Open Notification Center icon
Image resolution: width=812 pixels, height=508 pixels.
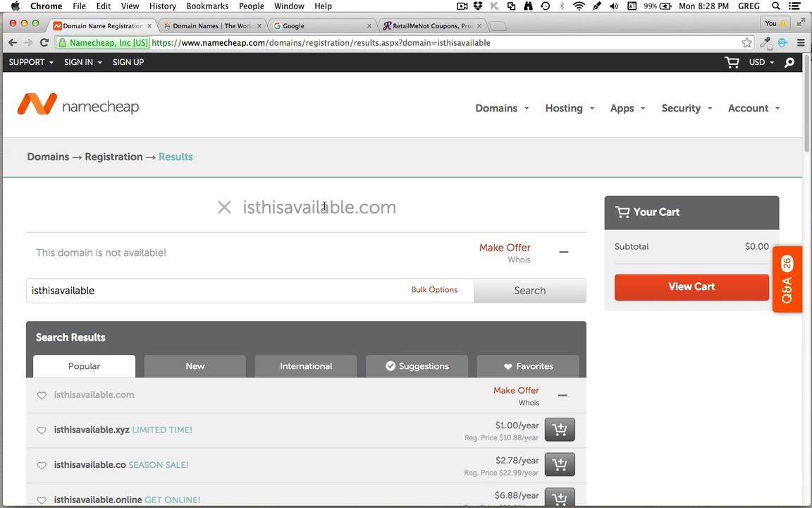794,6
